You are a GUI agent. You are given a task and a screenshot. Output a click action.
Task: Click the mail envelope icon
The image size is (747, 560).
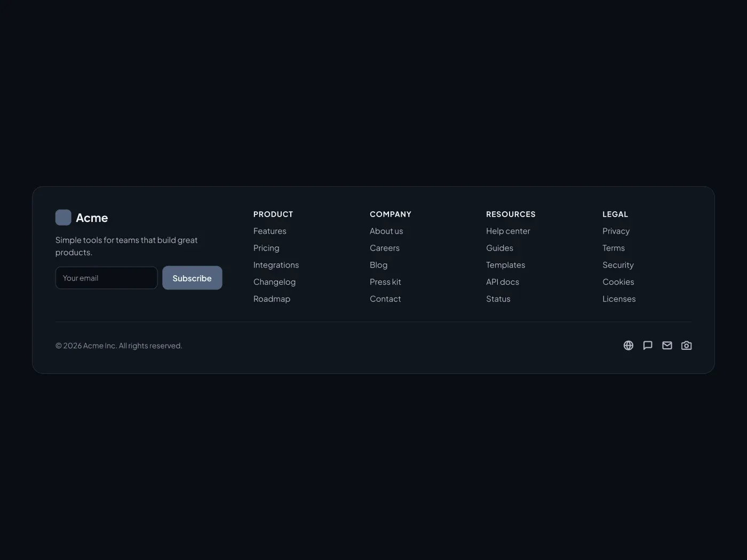[x=667, y=346]
